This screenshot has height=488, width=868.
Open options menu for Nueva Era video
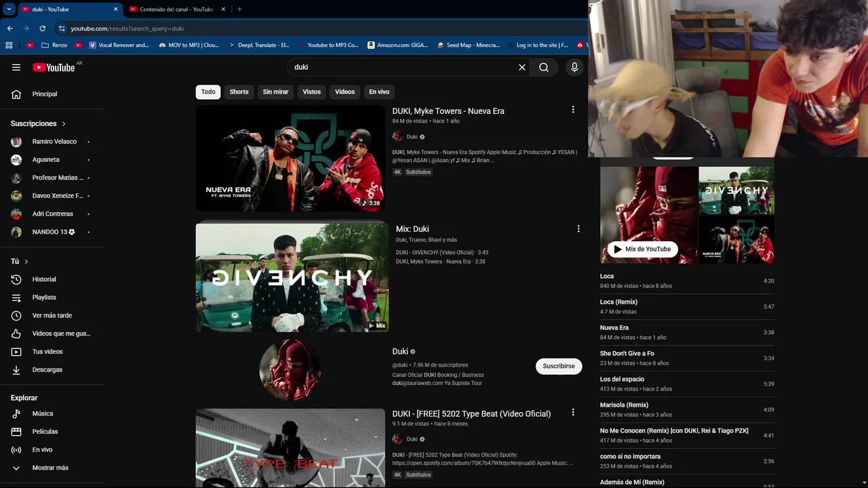573,110
